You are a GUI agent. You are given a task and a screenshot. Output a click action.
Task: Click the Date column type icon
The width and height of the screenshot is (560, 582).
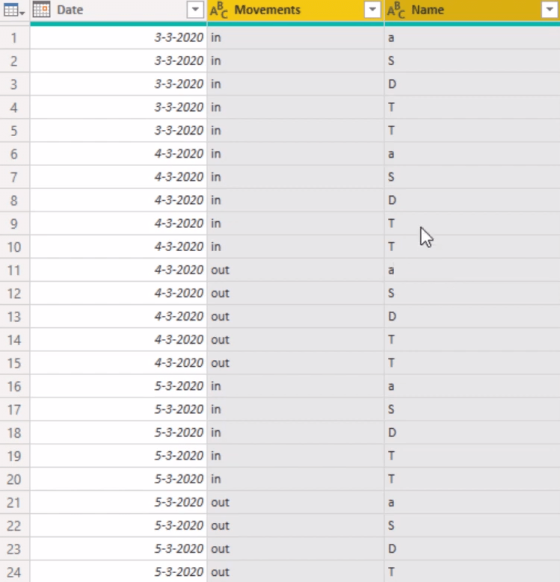coord(41,10)
